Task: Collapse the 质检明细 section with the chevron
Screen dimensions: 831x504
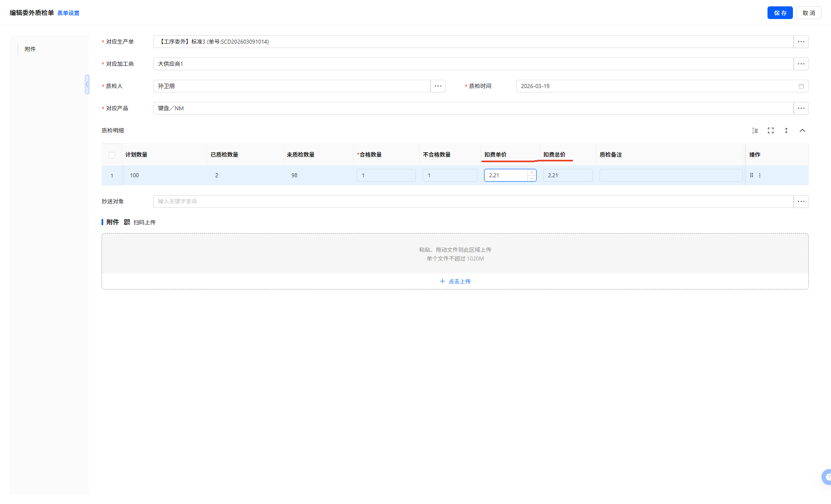Action: tap(802, 130)
